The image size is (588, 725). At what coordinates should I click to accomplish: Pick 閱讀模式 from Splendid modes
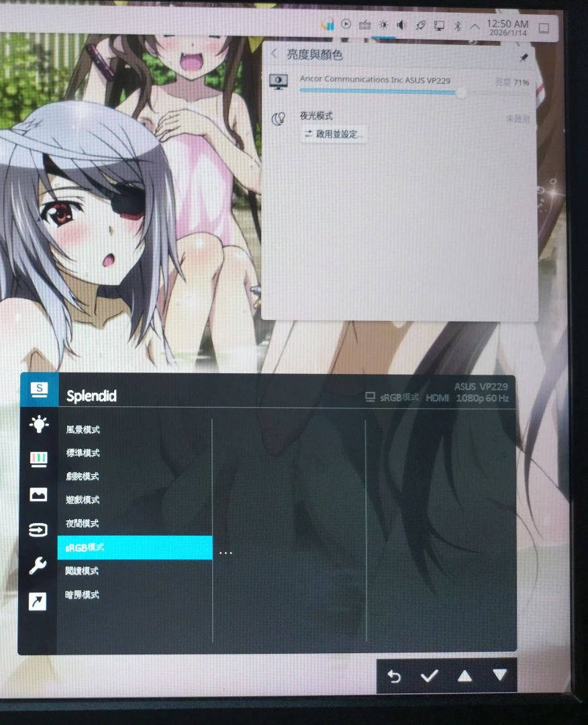tap(83, 571)
